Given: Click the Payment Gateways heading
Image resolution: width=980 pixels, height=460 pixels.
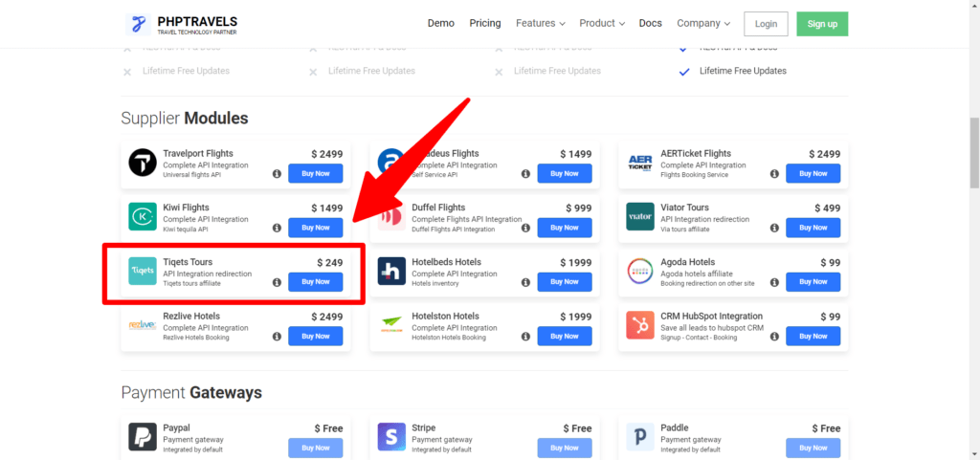Looking at the screenshot, I should point(191,393).
